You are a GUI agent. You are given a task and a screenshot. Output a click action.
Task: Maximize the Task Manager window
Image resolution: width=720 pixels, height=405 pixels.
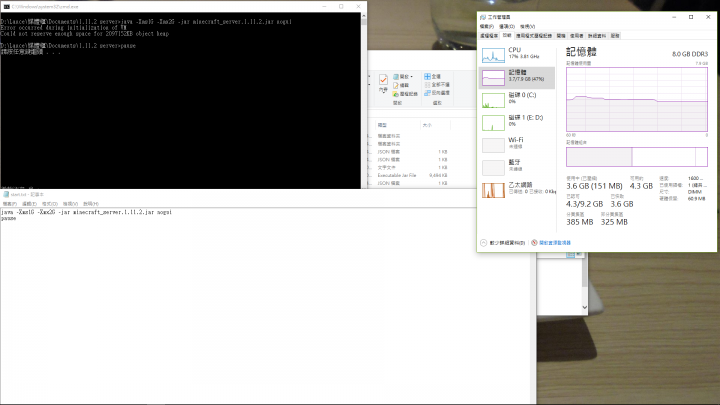[x=691, y=17]
